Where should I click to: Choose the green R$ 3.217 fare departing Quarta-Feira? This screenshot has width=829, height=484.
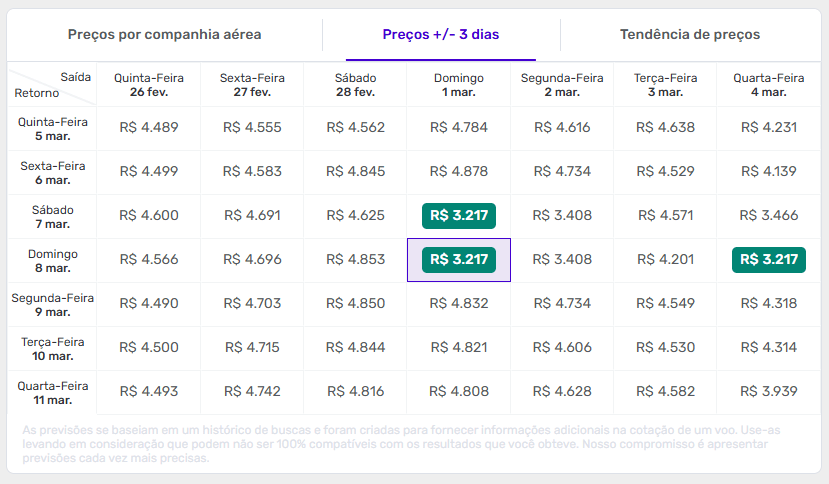tap(768, 260)
